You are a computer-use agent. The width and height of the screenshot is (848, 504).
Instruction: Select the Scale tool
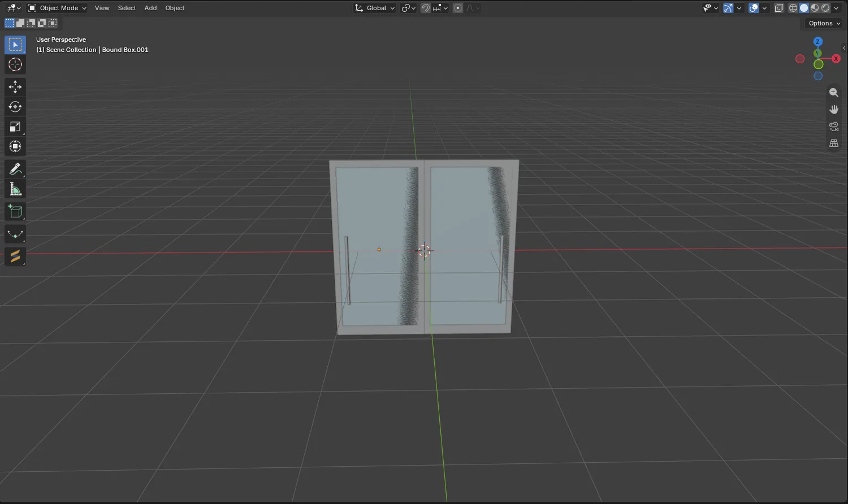pos(15,127)
